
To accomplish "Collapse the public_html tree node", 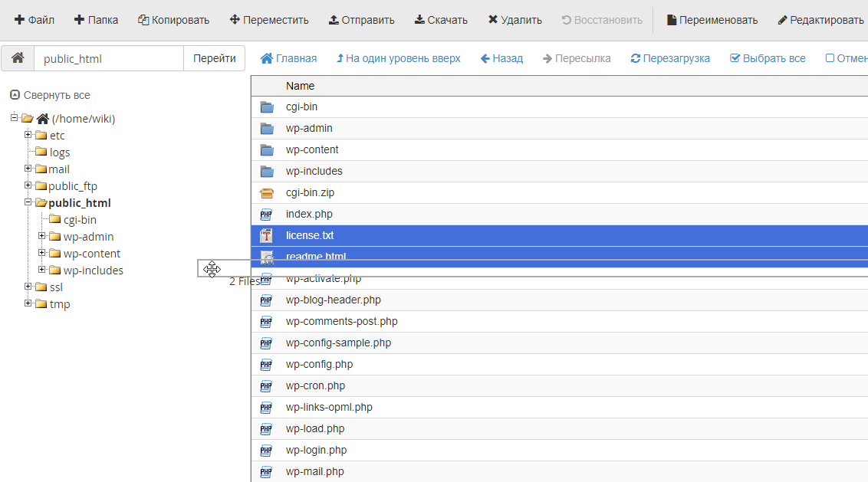I will pos(28,202).
